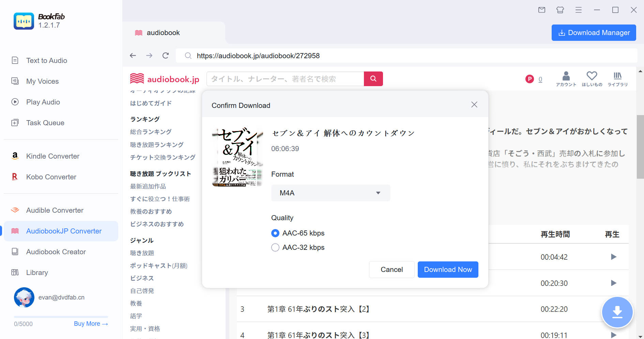Click the Download Now button
This screenshot has width=644, height=339.
[448, 269]
